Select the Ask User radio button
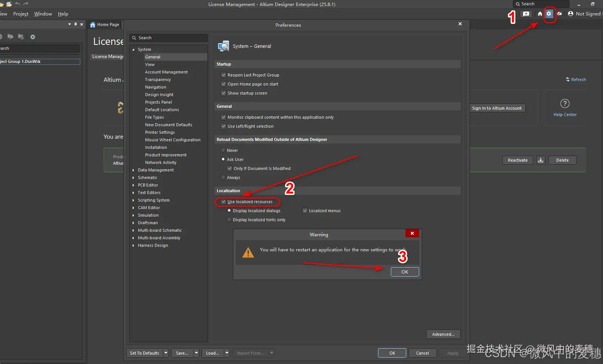 tap(223, 159)
